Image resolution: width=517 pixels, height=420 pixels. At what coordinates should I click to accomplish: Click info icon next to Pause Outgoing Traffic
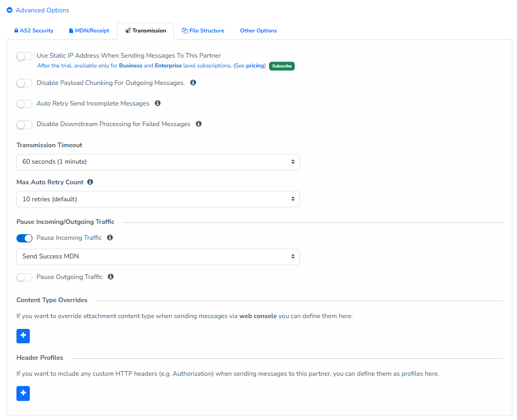(x=111, y=277)
